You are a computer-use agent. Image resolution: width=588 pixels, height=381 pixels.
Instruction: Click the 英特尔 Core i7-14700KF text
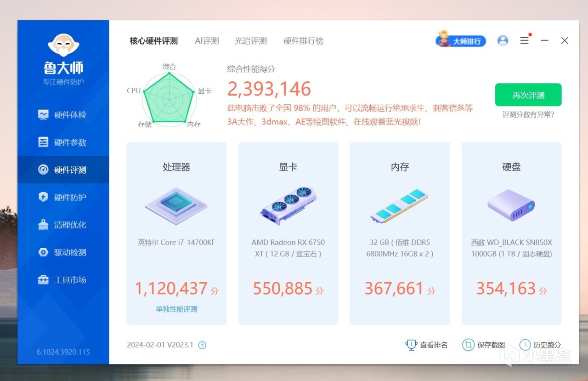tap(176, 242)
